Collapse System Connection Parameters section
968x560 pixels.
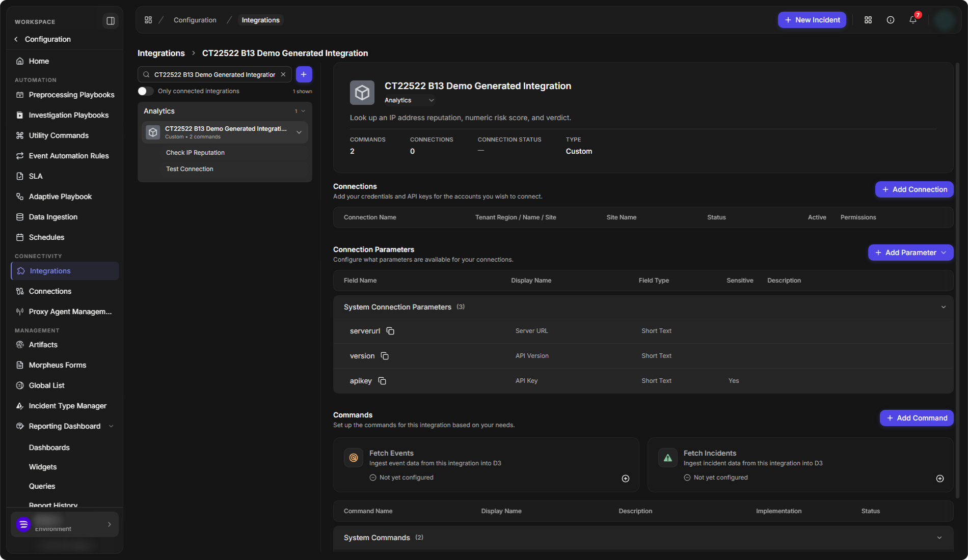point(944,307)
